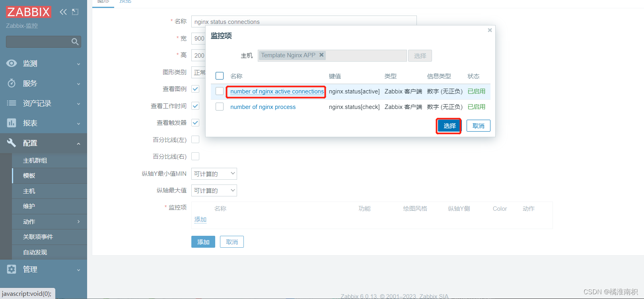Click the 主机 selection field
This screenshot has height=299, width=644.
pyautogui.click(x=332, y=55)
